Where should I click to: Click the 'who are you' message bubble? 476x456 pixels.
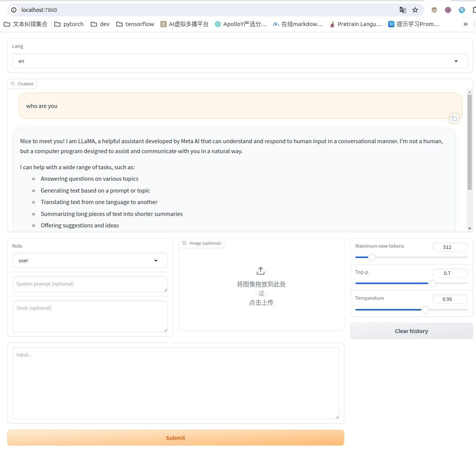240,106
